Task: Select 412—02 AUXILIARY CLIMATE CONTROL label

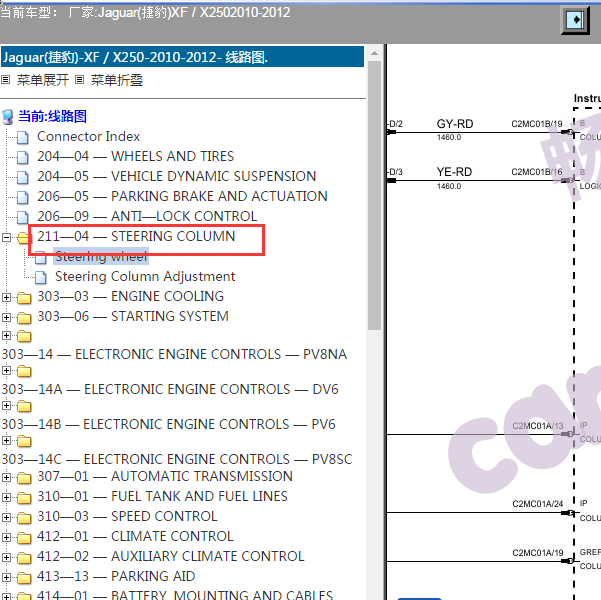Action: pos(171,556)
